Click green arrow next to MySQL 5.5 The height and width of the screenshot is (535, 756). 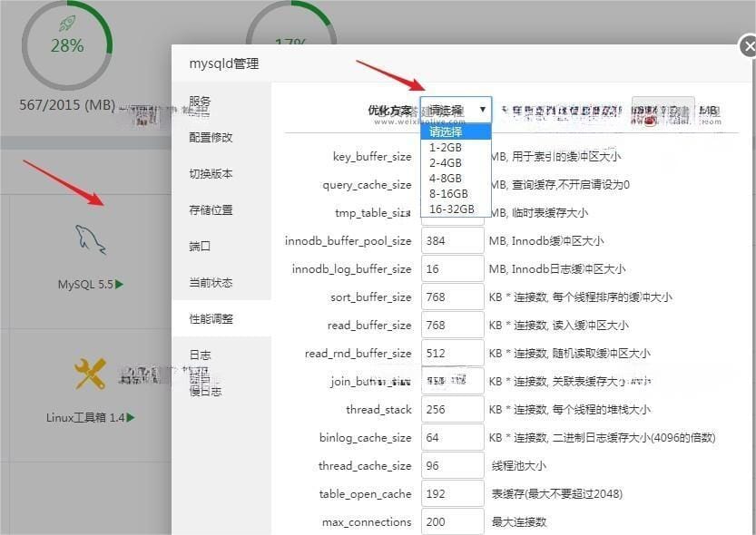120,285
